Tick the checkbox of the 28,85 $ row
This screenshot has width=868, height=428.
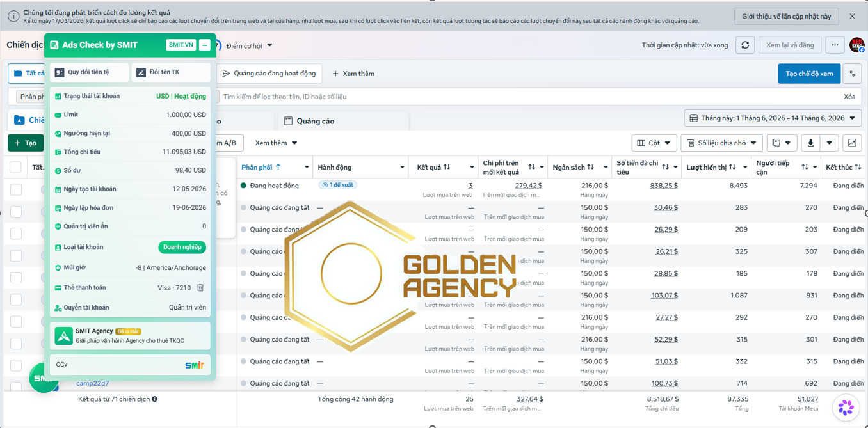[x=16, y=278]
